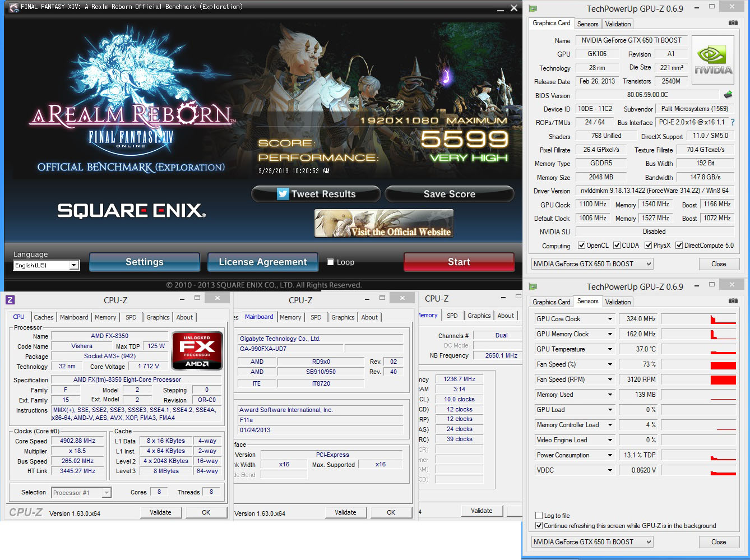The width and height of the screenshot is (750, 560).
Task: Start the benchmark with the red Start button
Action: click(459, 262)
